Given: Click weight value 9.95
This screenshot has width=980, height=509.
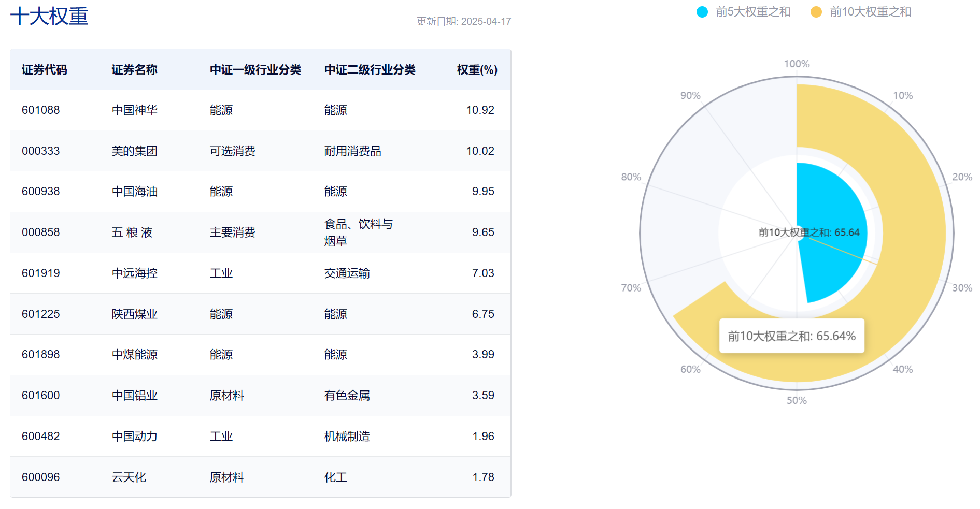Looking at the screenshot, I should click(483, 192).
